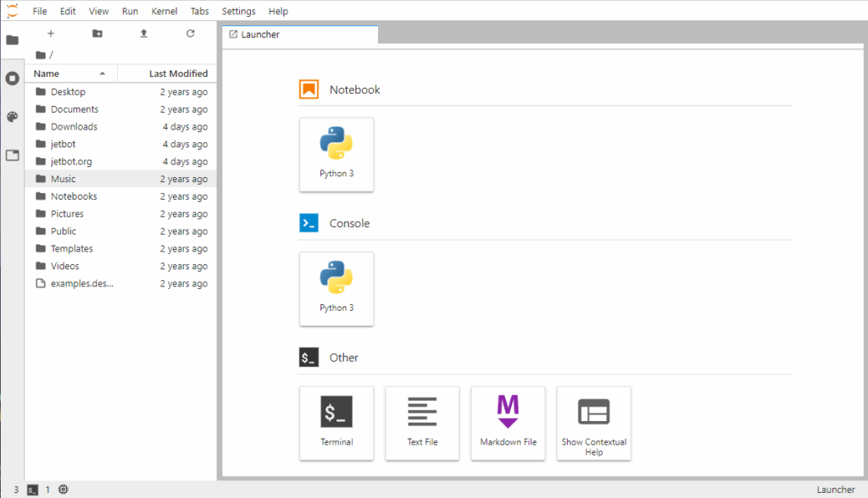This screenshot has width=868, height=498.
Task: Click the New Launcher plus icon
Action: tap(51, 34)
